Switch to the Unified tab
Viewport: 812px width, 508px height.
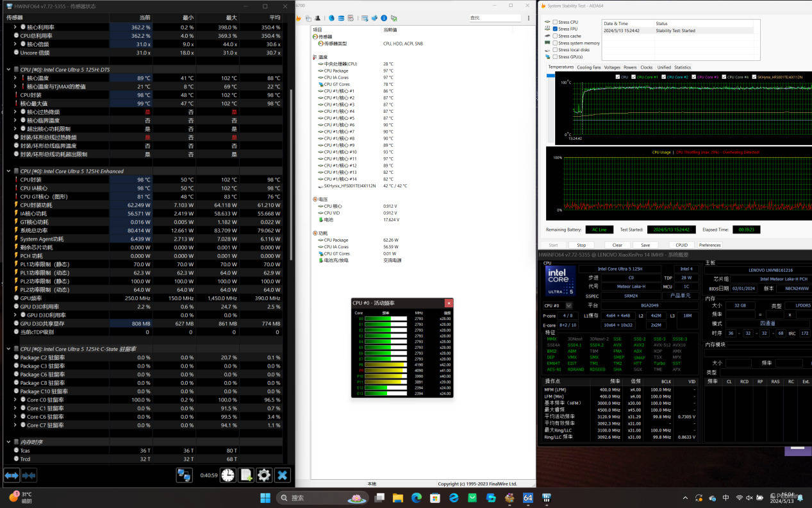664,67
